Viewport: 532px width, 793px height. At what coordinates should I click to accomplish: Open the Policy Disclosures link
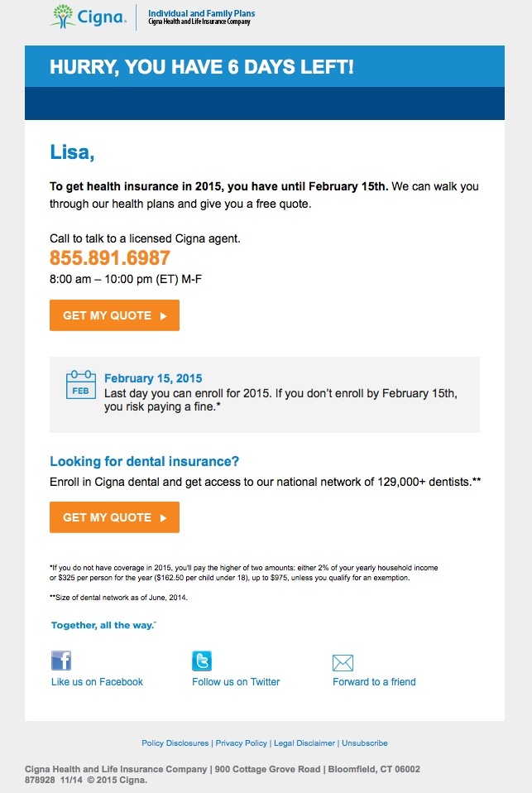tap(176, 743)
